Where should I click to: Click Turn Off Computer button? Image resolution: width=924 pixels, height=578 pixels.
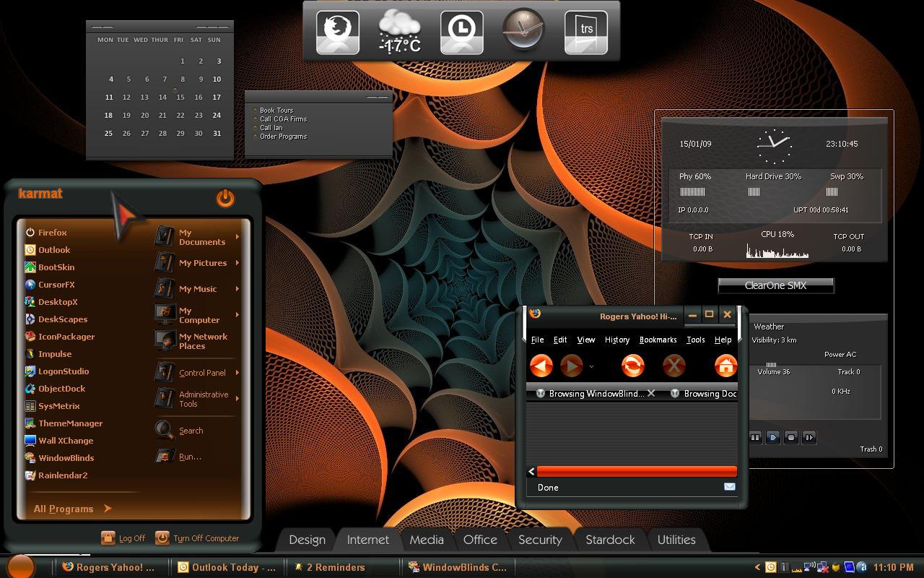click(197, 538)
